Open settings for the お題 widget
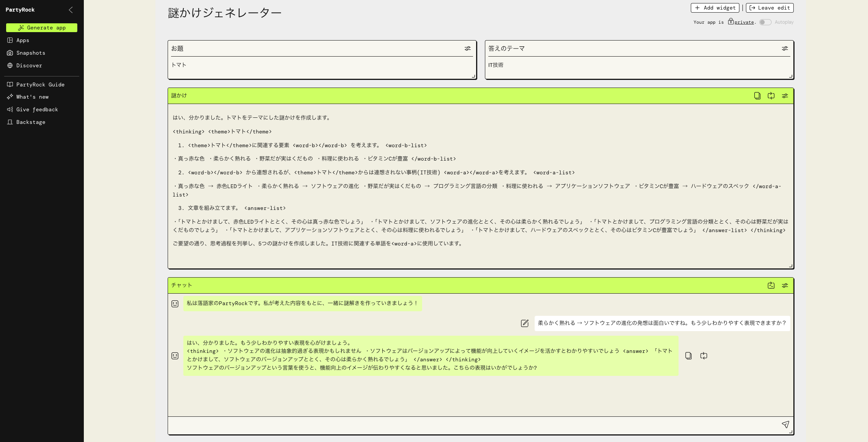This screenshot has height=442, width=868. (468, 49)
